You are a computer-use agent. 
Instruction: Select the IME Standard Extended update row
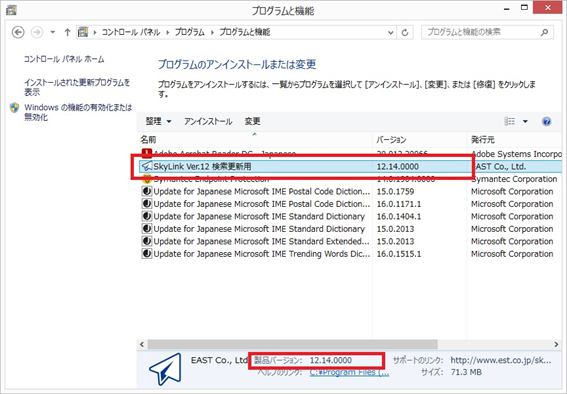point(351,241)
